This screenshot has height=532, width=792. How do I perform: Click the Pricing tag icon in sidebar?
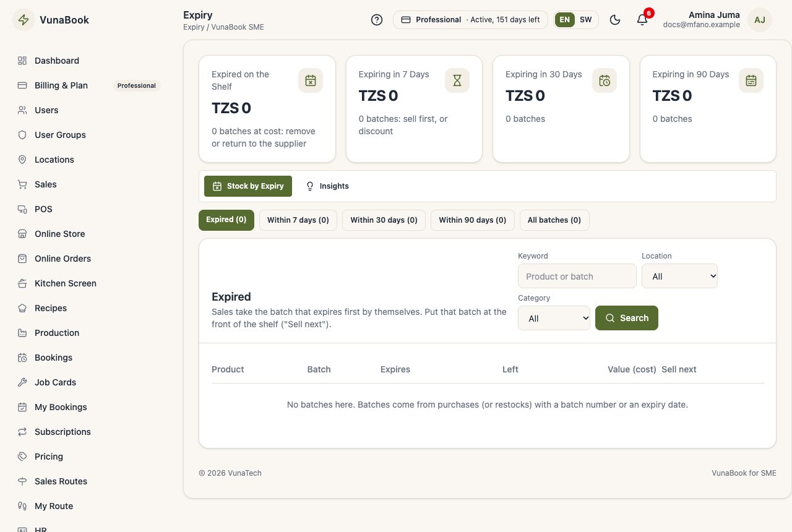22,457
